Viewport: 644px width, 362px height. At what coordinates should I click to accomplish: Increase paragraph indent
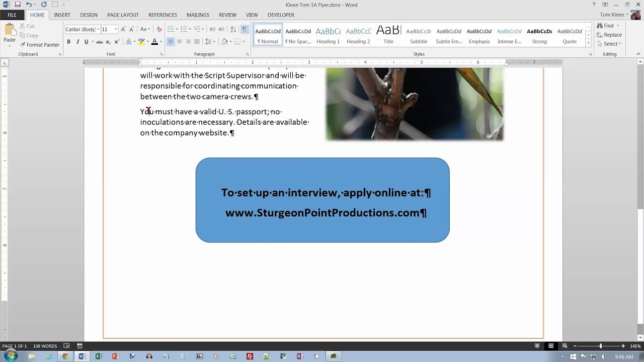click(x=221, y=29)
